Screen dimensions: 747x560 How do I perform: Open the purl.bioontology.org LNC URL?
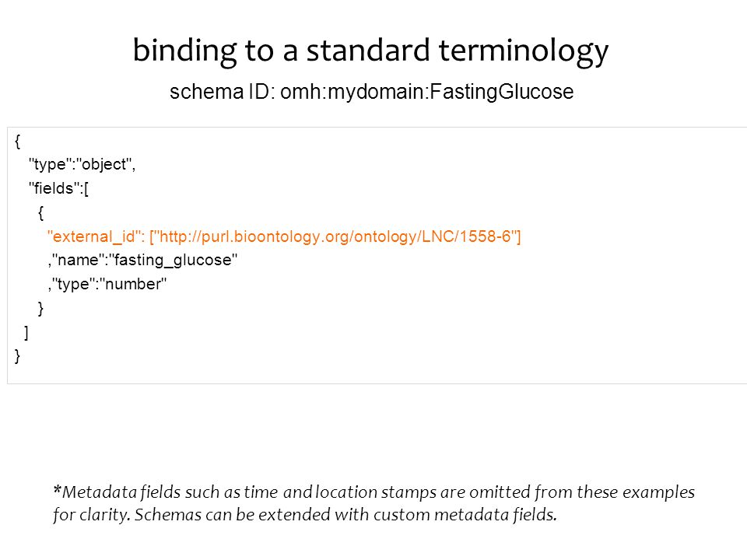coord(335,236)
